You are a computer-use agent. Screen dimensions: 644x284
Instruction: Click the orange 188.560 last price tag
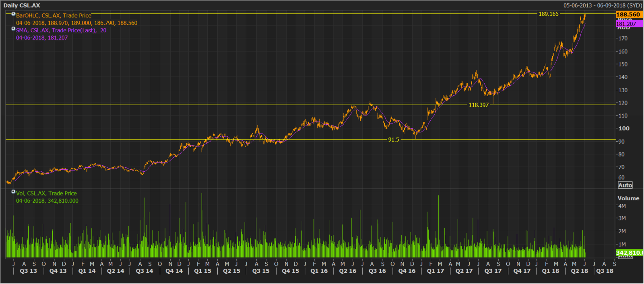629,14
